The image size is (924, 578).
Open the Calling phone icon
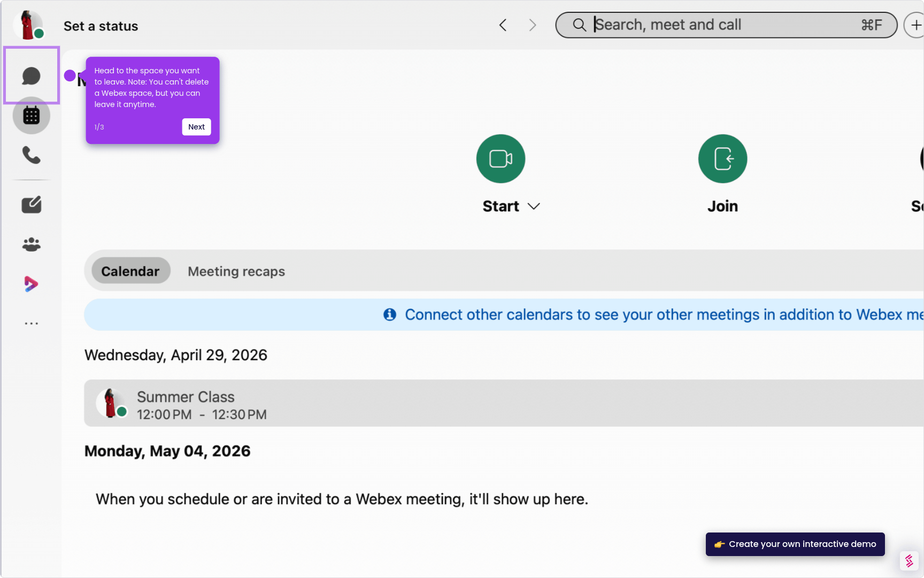click(32, 155)
